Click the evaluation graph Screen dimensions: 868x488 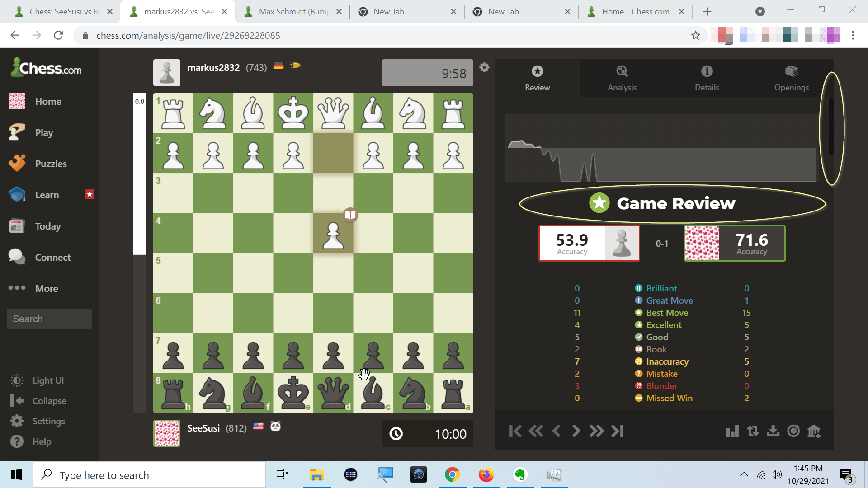661,148
